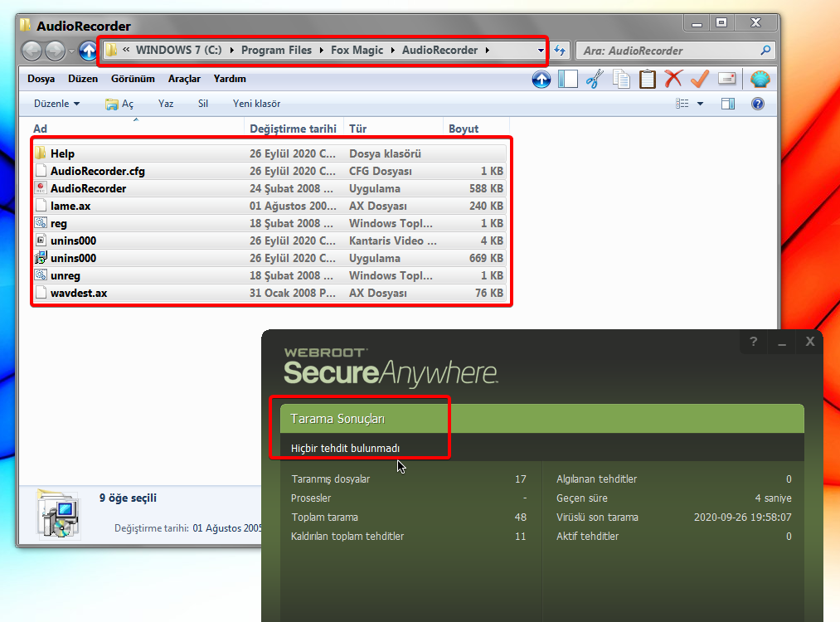840x622 pixels.
Task: Close the Webroot SecureAnywhere window
Action: (810, 341)
